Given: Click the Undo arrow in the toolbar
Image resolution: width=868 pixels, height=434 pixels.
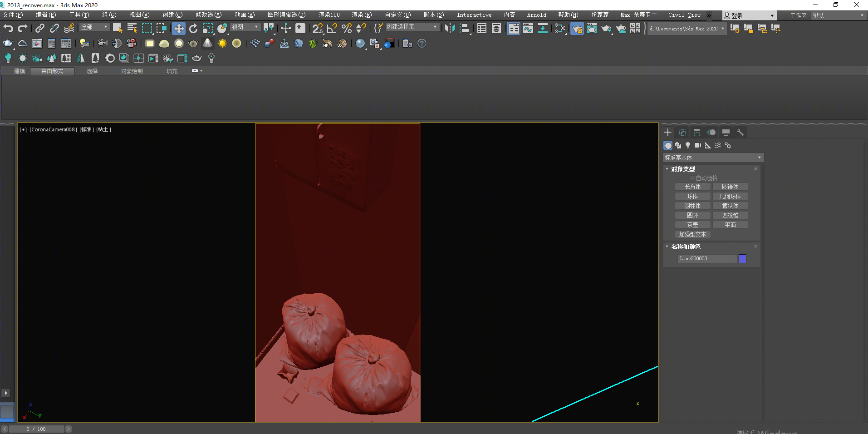Looking at the screenshot, I should [x=8, y=29].
